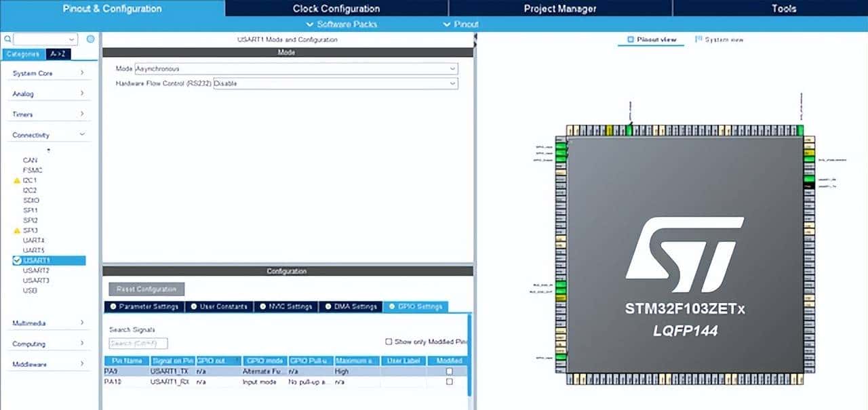Click the GPIO table vertical scrollbar

469,356
